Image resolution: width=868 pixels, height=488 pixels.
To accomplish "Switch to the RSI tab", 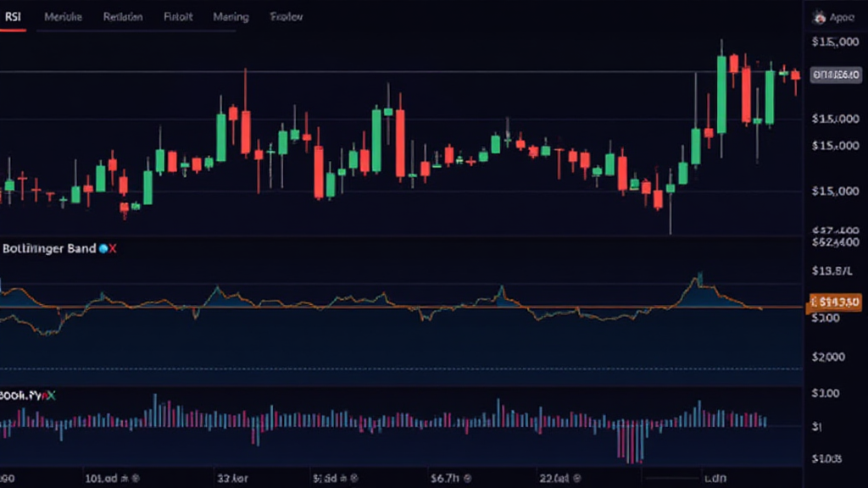I will pyautogui.click(x=13, y=16).
